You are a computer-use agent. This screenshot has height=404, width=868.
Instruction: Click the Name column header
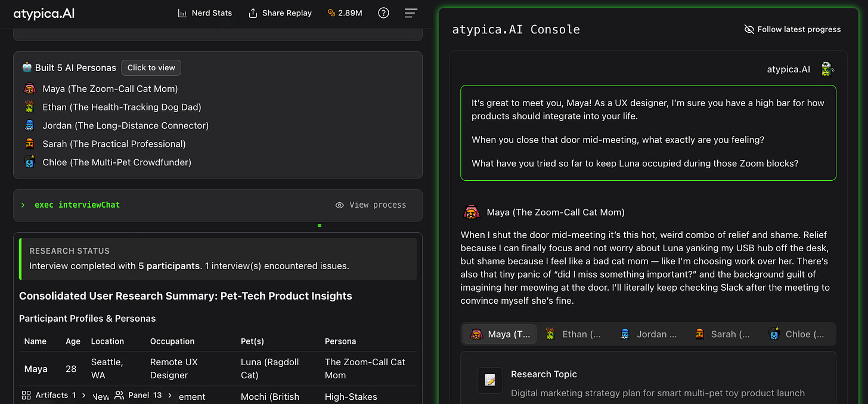(35, 341)
